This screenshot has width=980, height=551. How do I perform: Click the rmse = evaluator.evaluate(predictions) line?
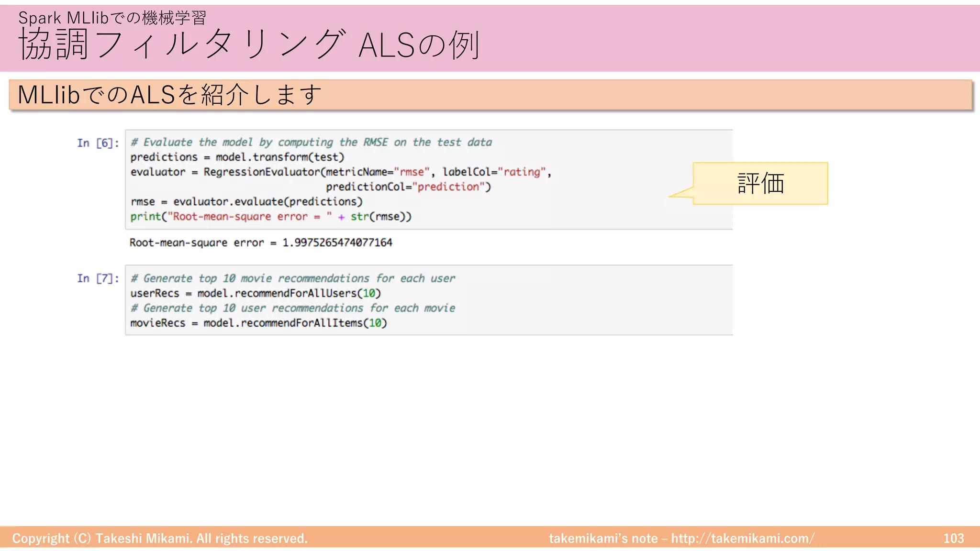tap(246, 201)
